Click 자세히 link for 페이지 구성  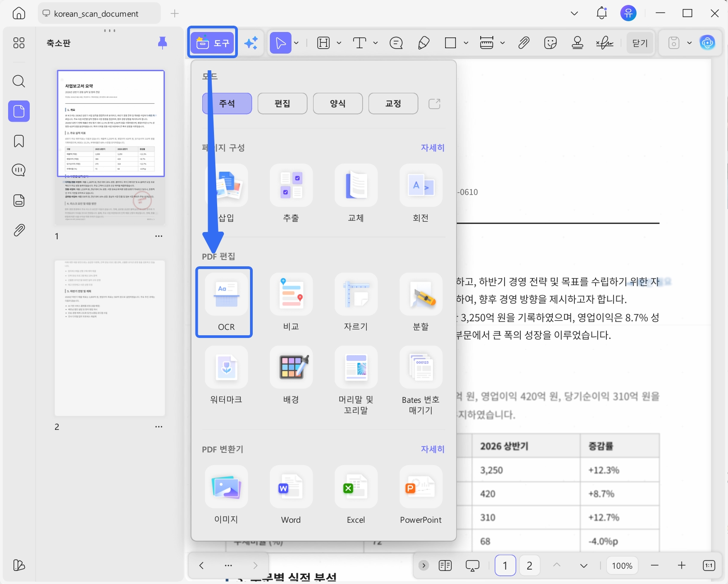[x=432, y=148]
